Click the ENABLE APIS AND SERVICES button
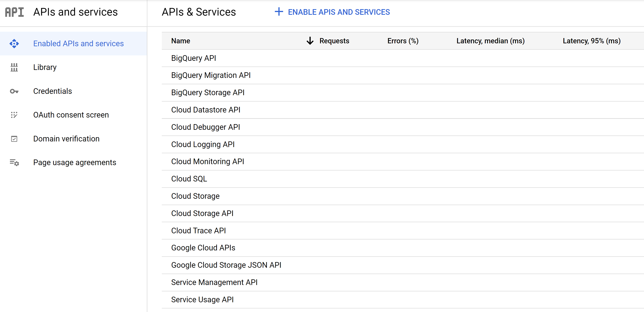644x312 pixels. pyautogui.click(x=339, y=12)
